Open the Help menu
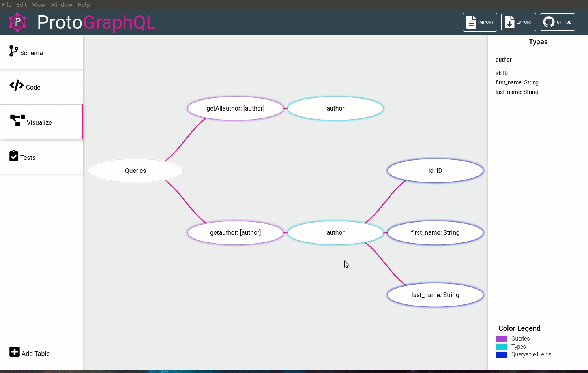The image size is (588, 373). tap(84, 5)
